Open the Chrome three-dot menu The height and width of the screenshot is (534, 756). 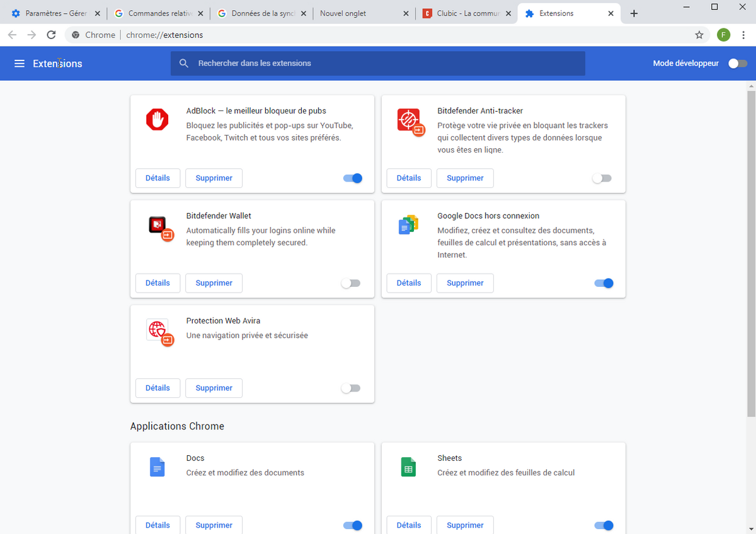pos(743,35)
